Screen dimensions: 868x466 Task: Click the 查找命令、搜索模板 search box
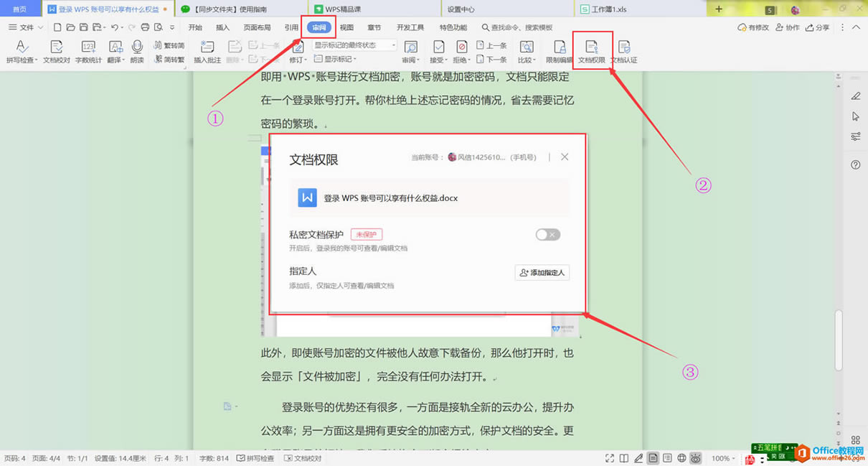[517, 27]
